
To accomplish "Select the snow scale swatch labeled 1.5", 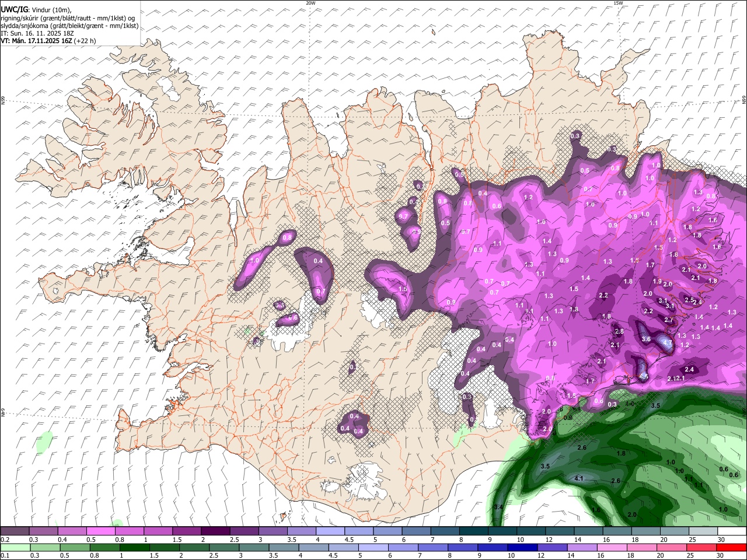I will 187,531.
